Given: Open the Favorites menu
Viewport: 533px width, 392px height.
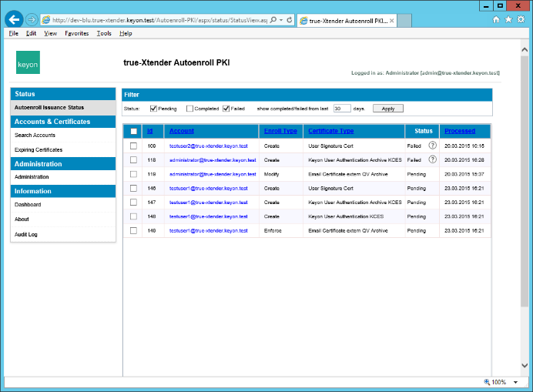Looking at the screenshot, I should [77, 33].
